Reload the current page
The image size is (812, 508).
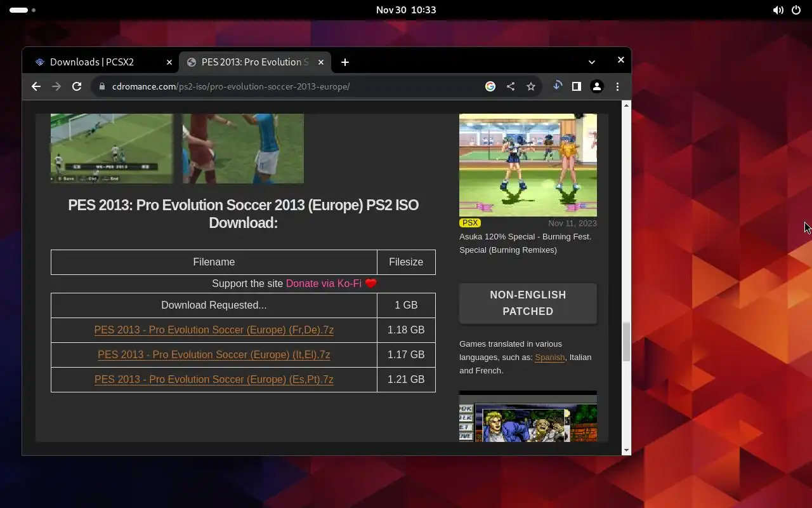click(x=77, y=86)
